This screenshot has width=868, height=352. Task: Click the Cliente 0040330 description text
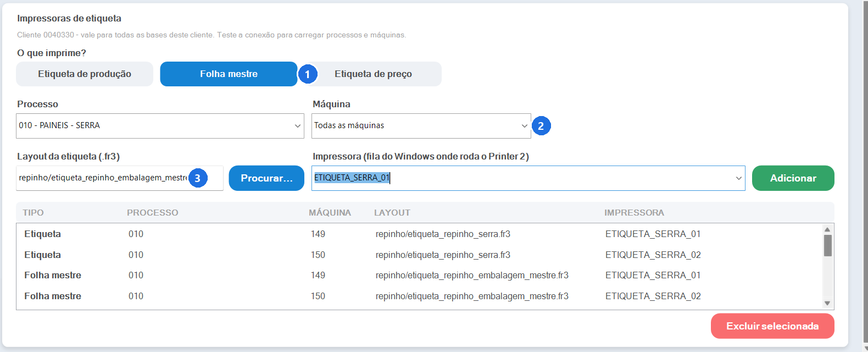[212, 35]
